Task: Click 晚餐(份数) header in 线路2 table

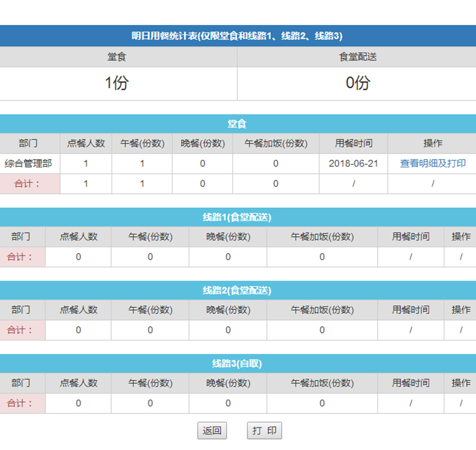Action: pyautogui.click(x=228, y=310)
